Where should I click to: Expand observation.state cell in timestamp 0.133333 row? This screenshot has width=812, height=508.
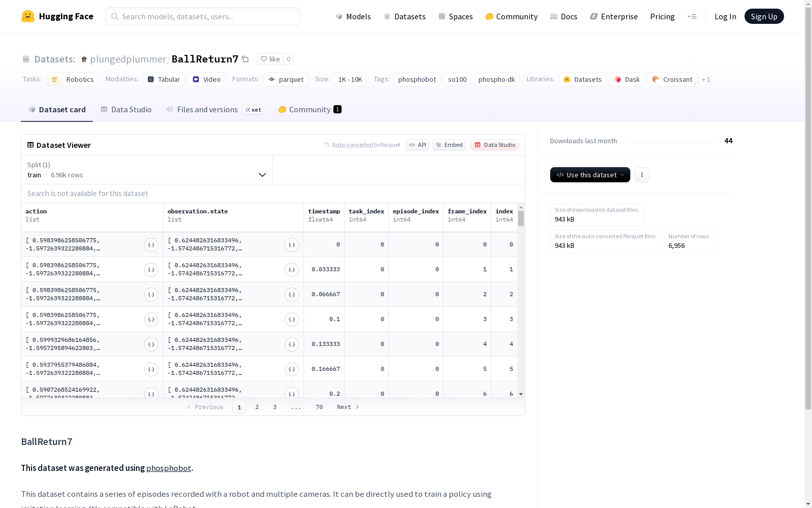[292, 344]
